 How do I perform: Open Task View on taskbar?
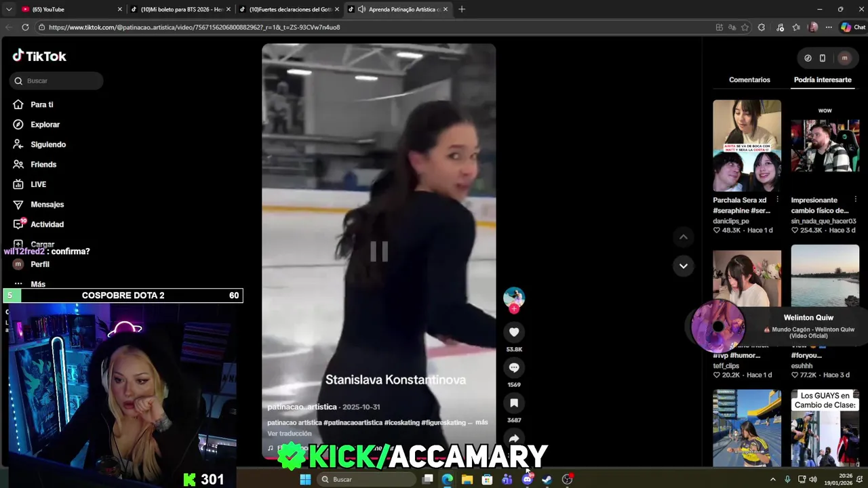point(428,479)
